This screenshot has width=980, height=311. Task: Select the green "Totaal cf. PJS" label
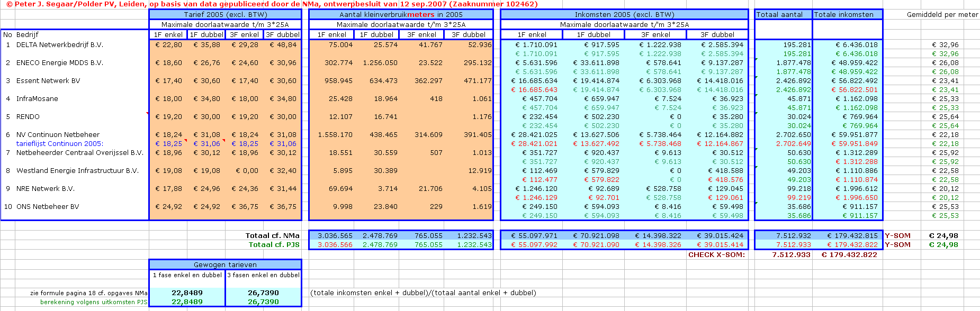274,244
